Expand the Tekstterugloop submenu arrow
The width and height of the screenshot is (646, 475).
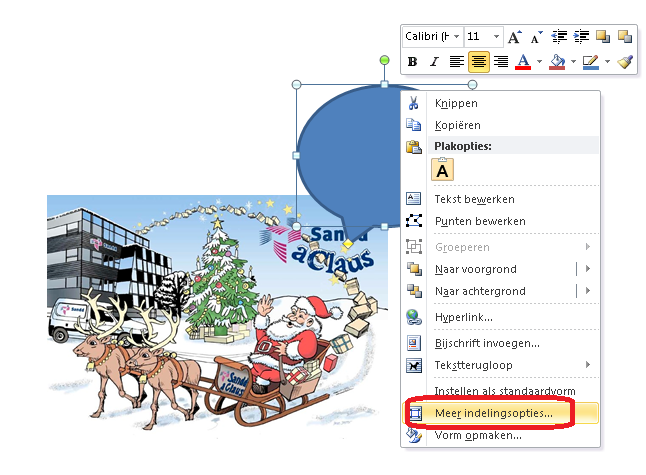588,365
